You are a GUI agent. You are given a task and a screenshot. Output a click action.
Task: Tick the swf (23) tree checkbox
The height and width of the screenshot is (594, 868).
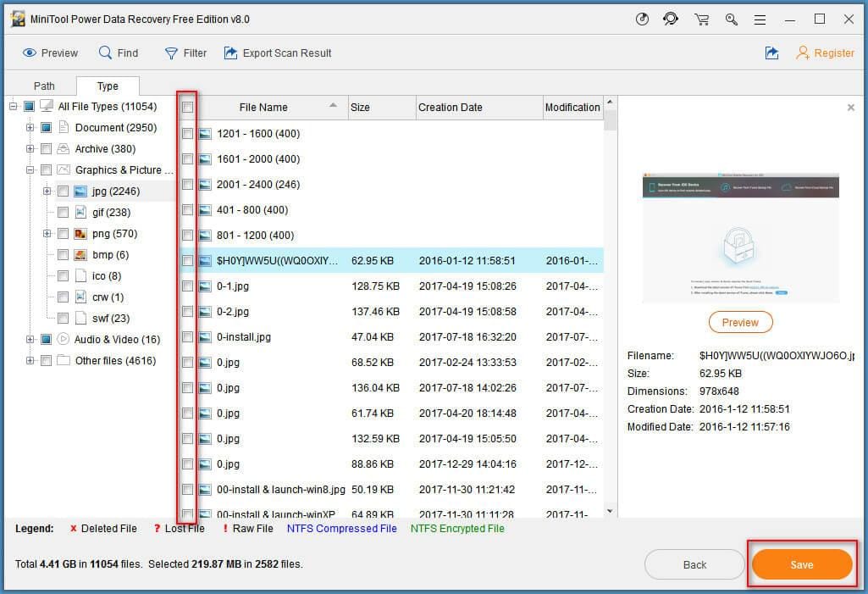[x=64, y=318]
